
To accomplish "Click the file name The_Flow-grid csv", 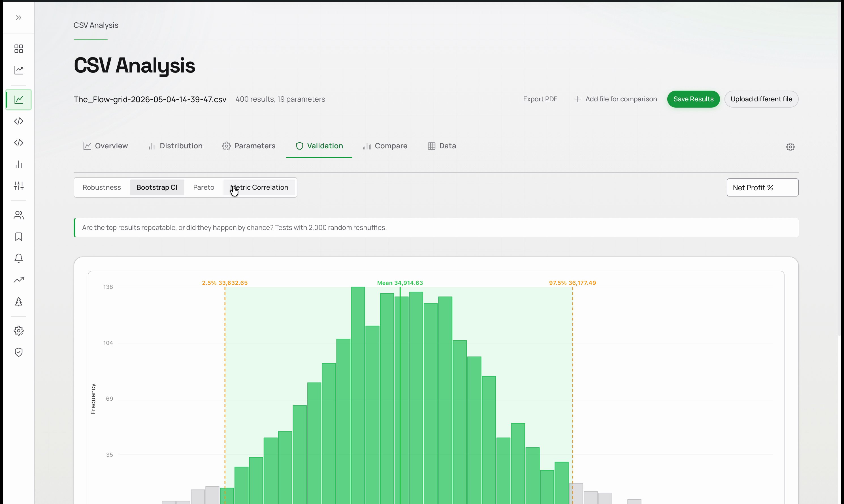I will point(150,99).
